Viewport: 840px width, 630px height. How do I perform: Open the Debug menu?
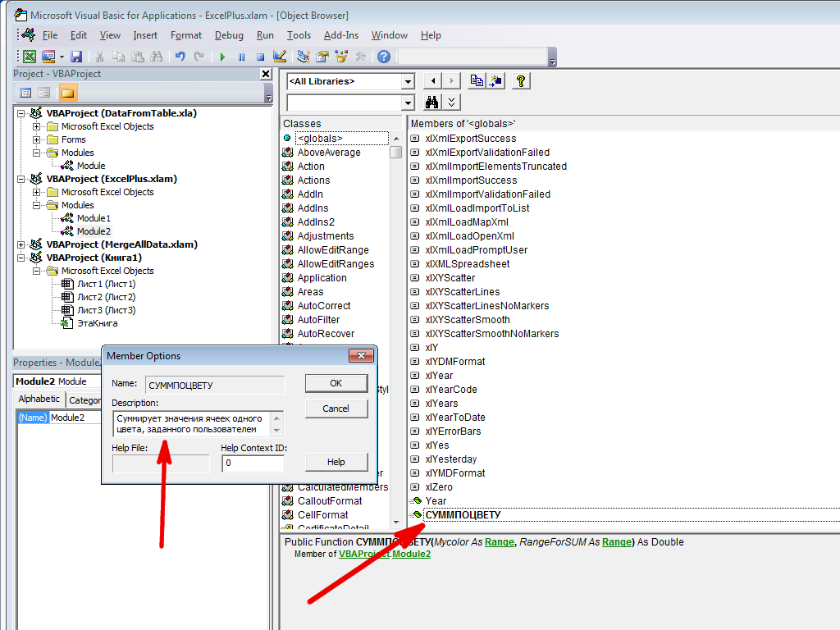[x=229, y=35]
